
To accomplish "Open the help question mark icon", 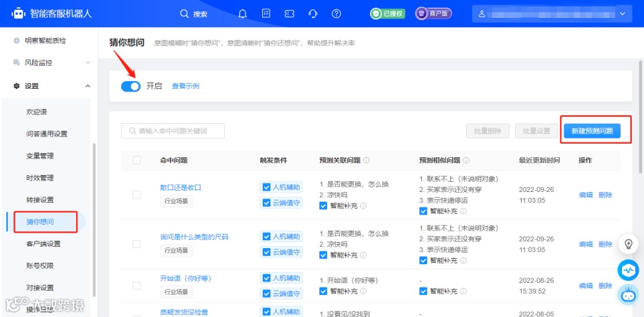I will tap(336, 14).
